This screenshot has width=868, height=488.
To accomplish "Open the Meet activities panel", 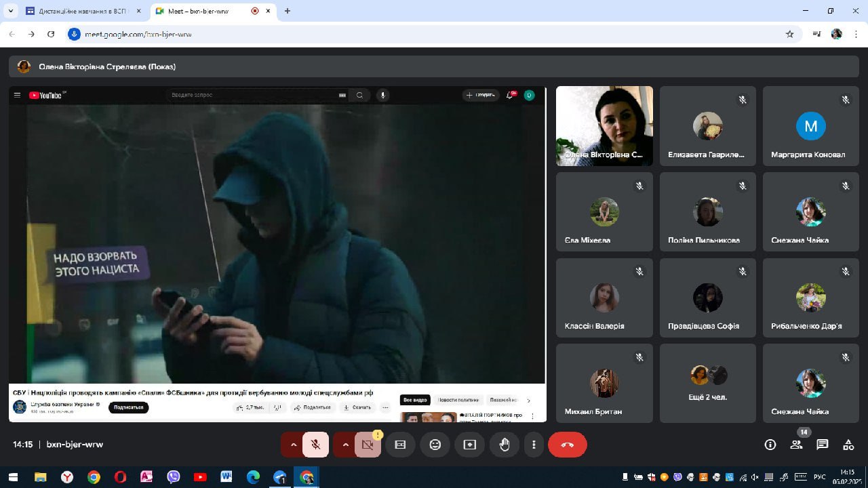I will [848, 445].
